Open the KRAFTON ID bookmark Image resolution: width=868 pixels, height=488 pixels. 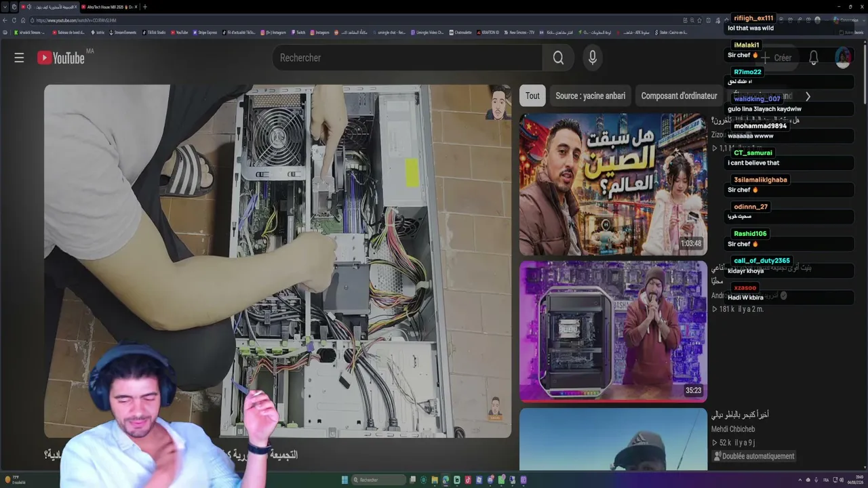coord(488,33)
